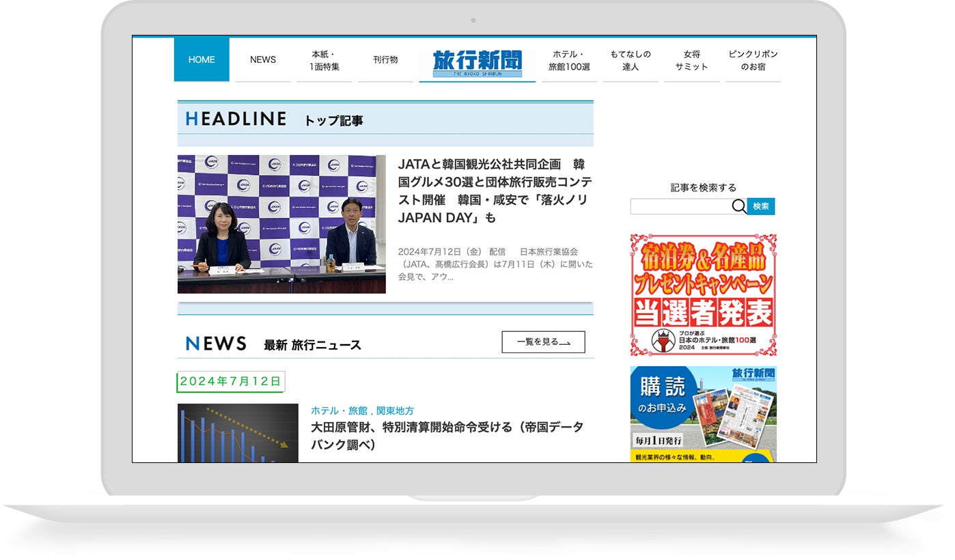Open ホテル・旅館100選 menu item

point(569,60)
